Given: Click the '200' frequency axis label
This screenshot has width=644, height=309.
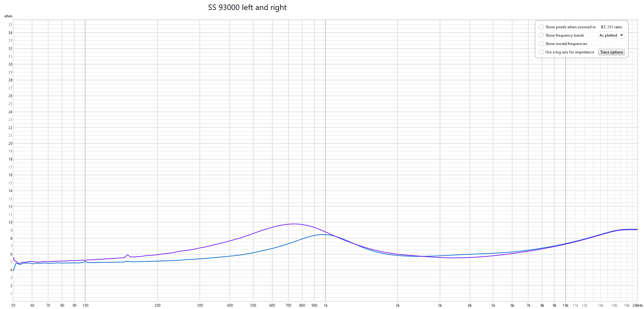Looking at the screenshot, I should [157, 305].
